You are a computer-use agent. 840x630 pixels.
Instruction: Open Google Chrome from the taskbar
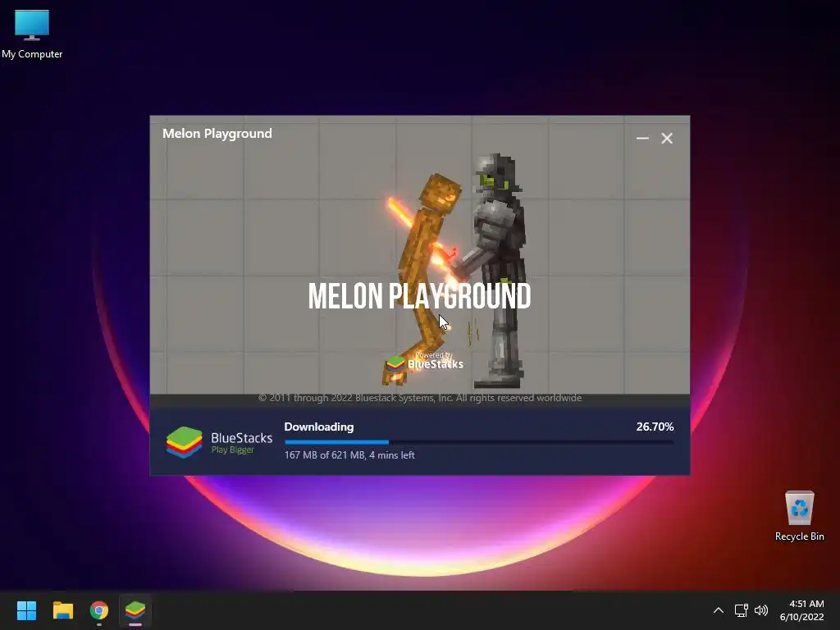[98, 610]
